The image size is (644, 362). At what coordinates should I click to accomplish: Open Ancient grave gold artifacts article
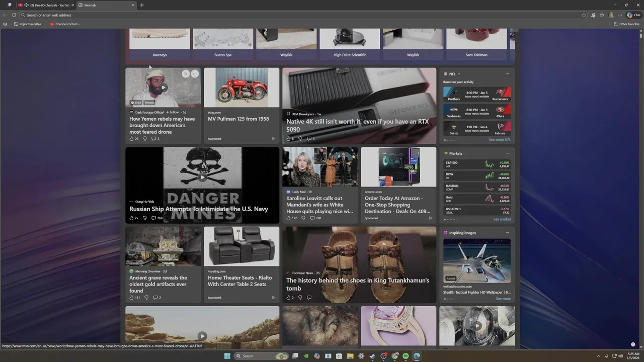[x=158, y=284]
